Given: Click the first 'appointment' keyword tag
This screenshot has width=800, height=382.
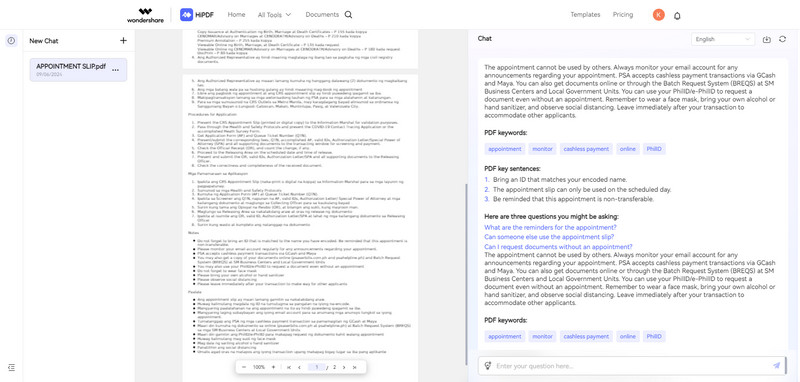Looking at the screenshot, I should coord(505,149).
